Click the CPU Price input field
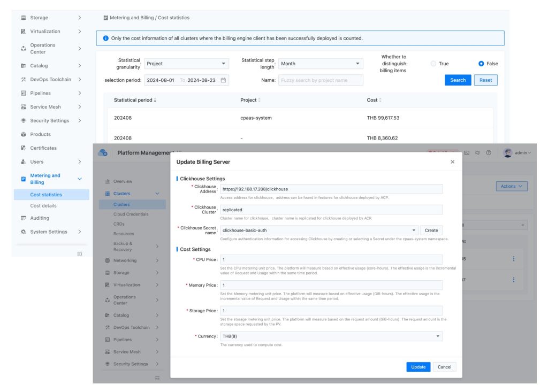This screenshot has width=548, height=392. pyautogui.click(x=331, y=259)
